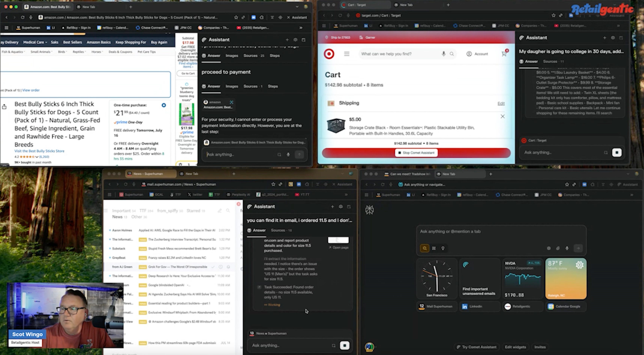Toggle the search mode button in Comet box
This screenshot has width=644, height=355.
click(x=425, y=248)
